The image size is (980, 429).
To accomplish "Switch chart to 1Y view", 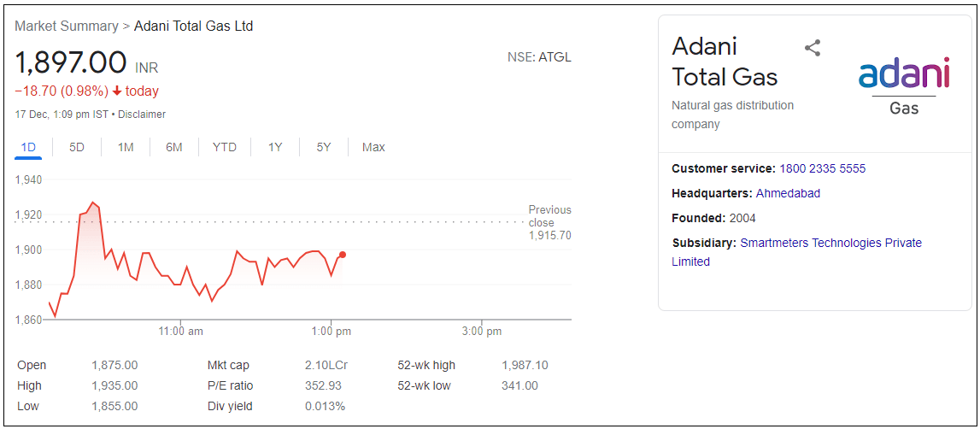I will point(275,147).
